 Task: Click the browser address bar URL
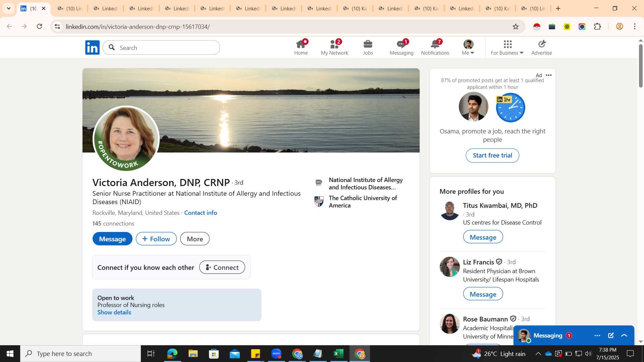click(x=138, y=26)
